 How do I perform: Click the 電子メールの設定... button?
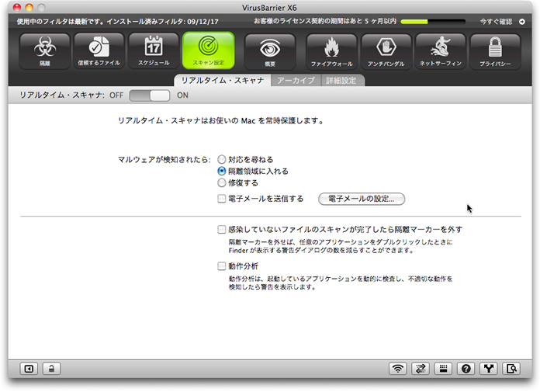(x=362, y=199)
